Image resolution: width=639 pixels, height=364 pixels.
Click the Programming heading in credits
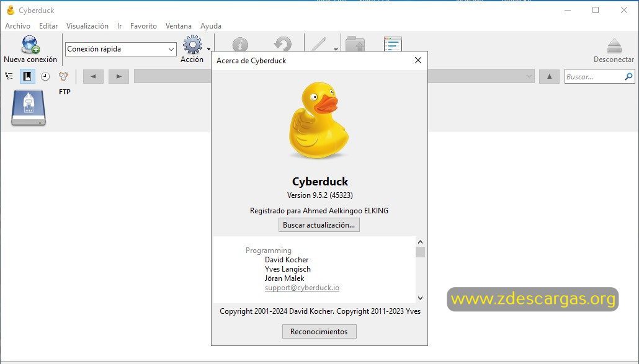click(269, 251)
